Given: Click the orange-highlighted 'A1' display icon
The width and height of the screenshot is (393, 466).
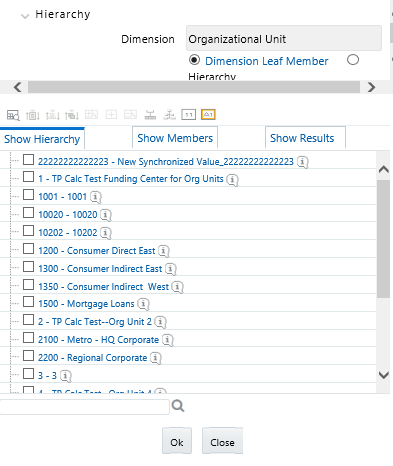Looking at the screenshot, I should (x=208, y=115).
